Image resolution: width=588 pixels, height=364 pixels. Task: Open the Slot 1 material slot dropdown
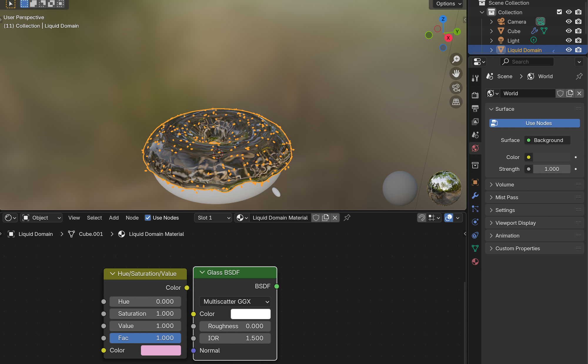click(214, 218)
